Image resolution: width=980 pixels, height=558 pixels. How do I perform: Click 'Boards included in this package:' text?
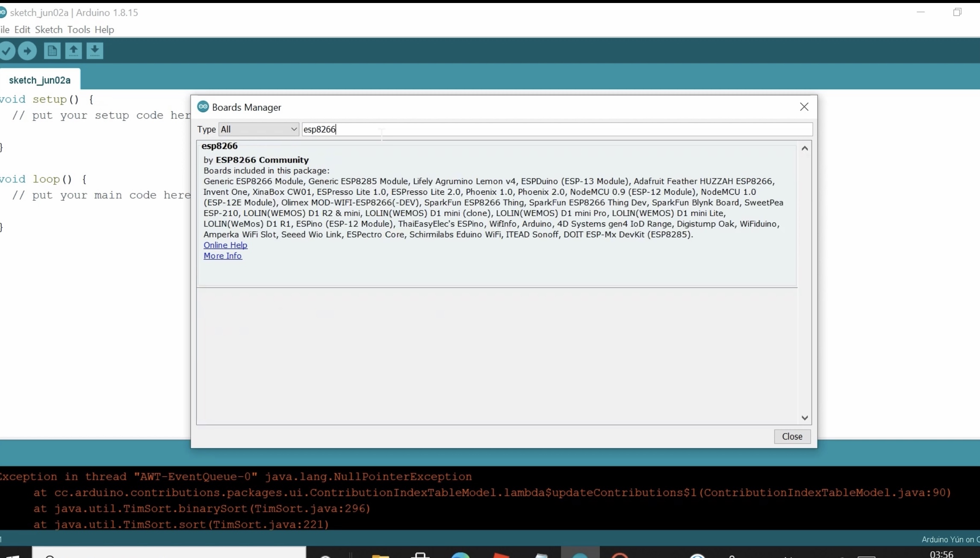(266, 171)
